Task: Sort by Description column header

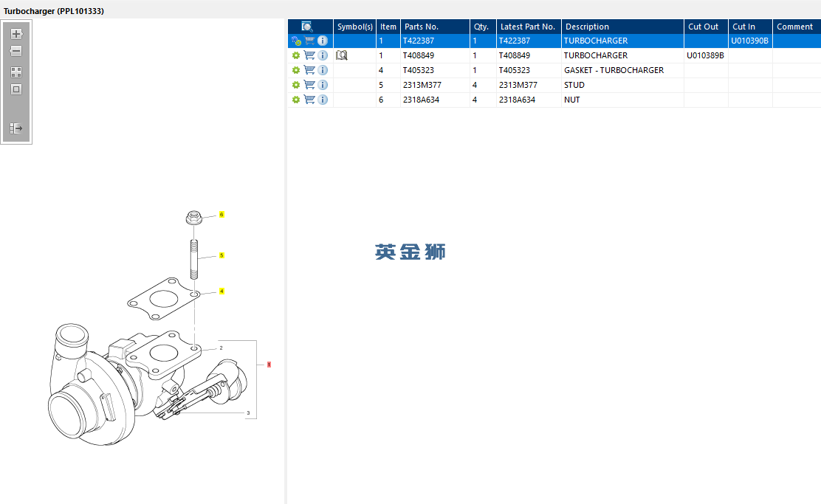Action: point(622,27)
